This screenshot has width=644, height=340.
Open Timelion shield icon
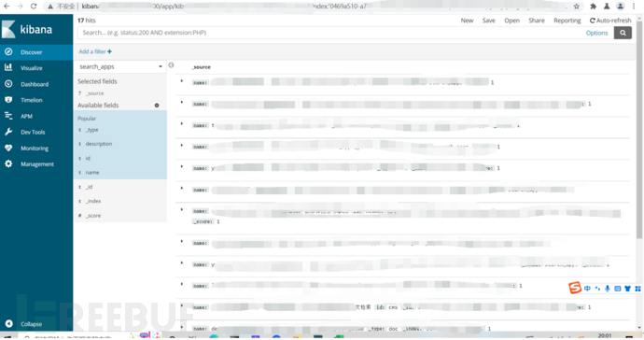tap(8, 100)
